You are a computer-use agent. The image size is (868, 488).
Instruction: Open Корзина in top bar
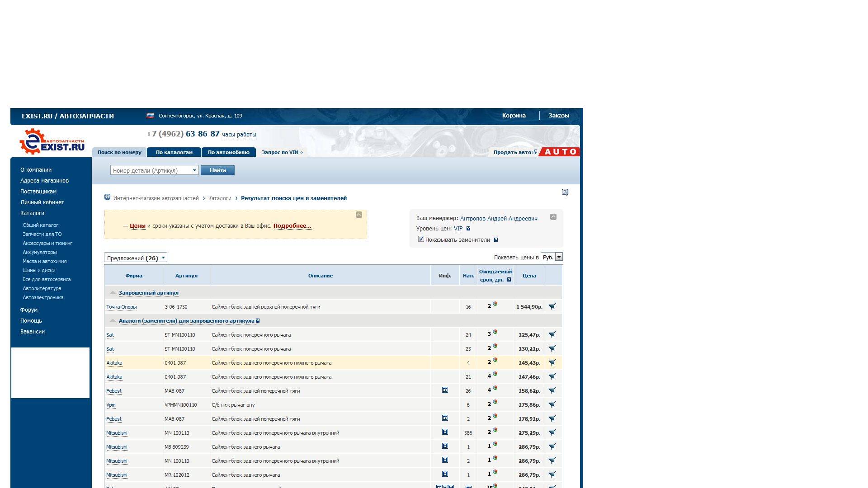point(514,116)
